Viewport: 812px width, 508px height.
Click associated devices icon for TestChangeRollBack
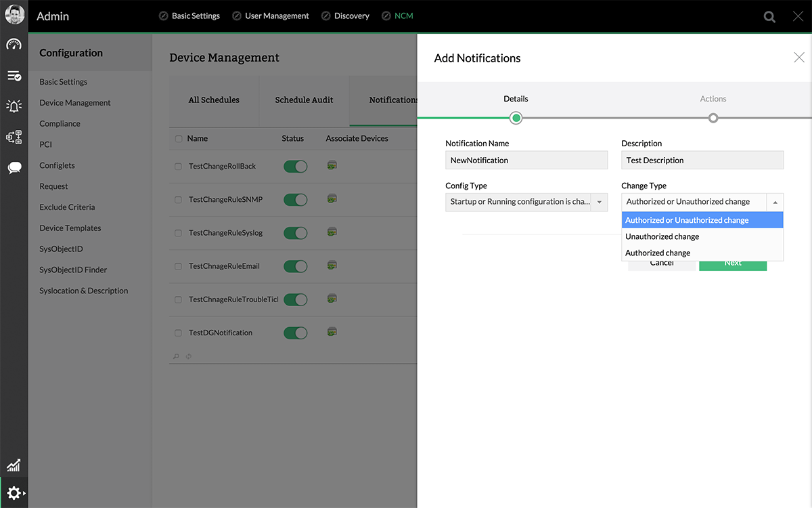click(332, 165)
